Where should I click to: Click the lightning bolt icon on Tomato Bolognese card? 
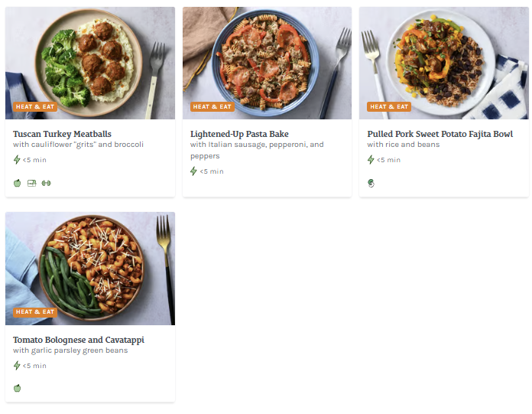click(17, 366)
